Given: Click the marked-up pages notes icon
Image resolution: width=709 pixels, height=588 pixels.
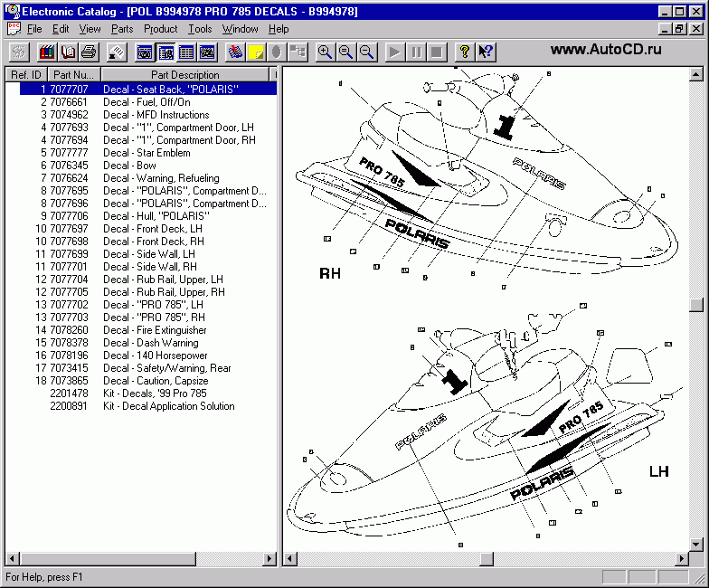Looking at the screenshot, I should pos(235,52).
